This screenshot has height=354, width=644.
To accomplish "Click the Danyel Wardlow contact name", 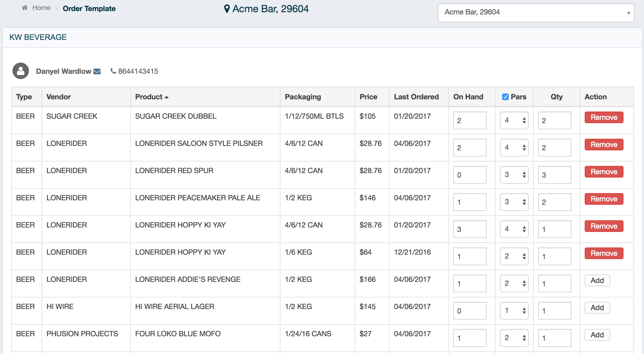I will pyautogui.click(x=63, y=71).
